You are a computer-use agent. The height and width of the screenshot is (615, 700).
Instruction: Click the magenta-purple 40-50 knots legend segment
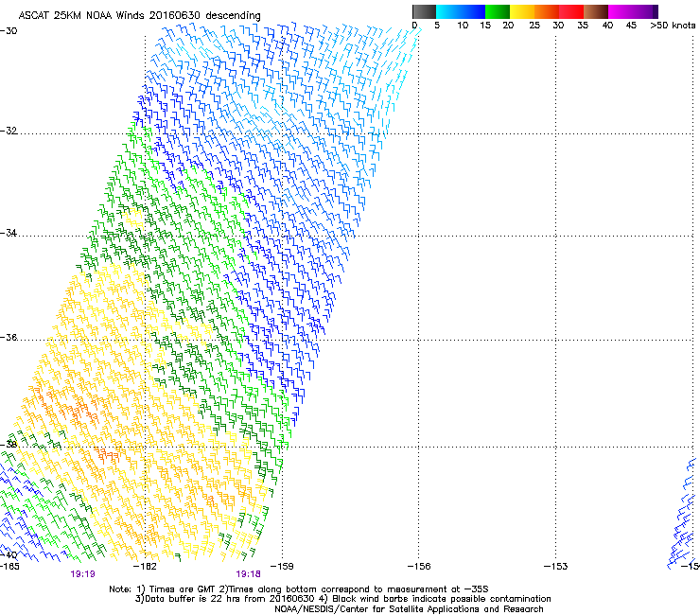click(x=633, y=11)
